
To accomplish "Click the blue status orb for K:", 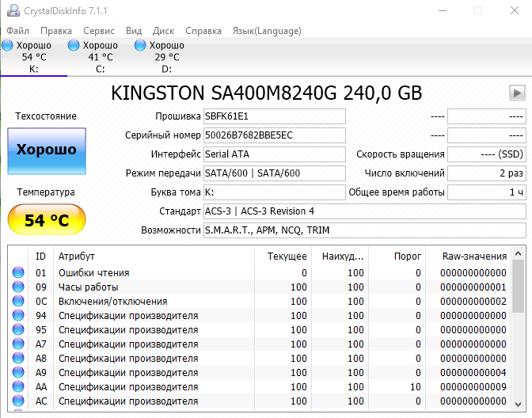I will 7,45.
